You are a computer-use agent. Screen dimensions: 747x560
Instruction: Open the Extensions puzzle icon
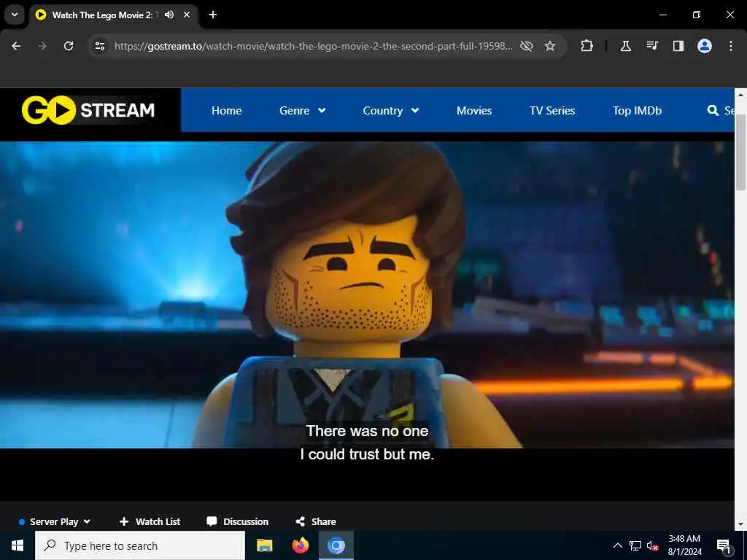587,46
